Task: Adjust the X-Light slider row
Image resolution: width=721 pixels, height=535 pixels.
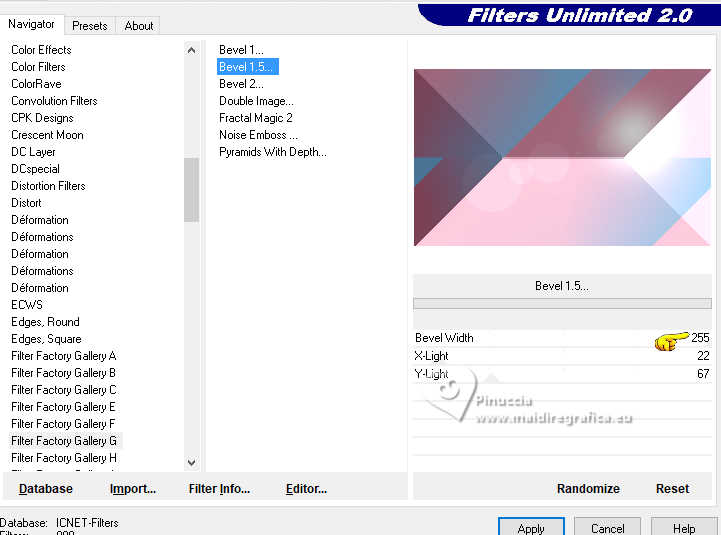Action: pos(562,356)
